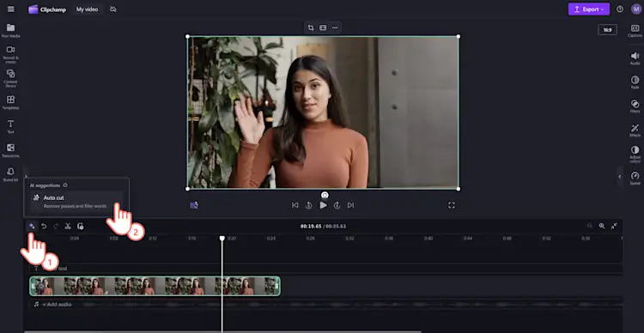The image size is (644, 333).
Task: Click the AI suggestions info icon
Action: pyautogui.click(x=65, y=185)
